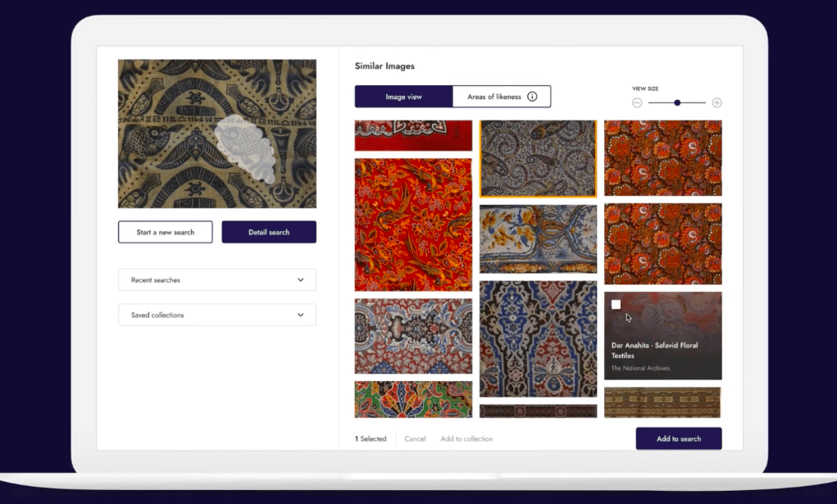Image resolution: width=837 pixels, height=504 pixels.
Task: Click the Add to search button
Action: [x=678, y=438]
